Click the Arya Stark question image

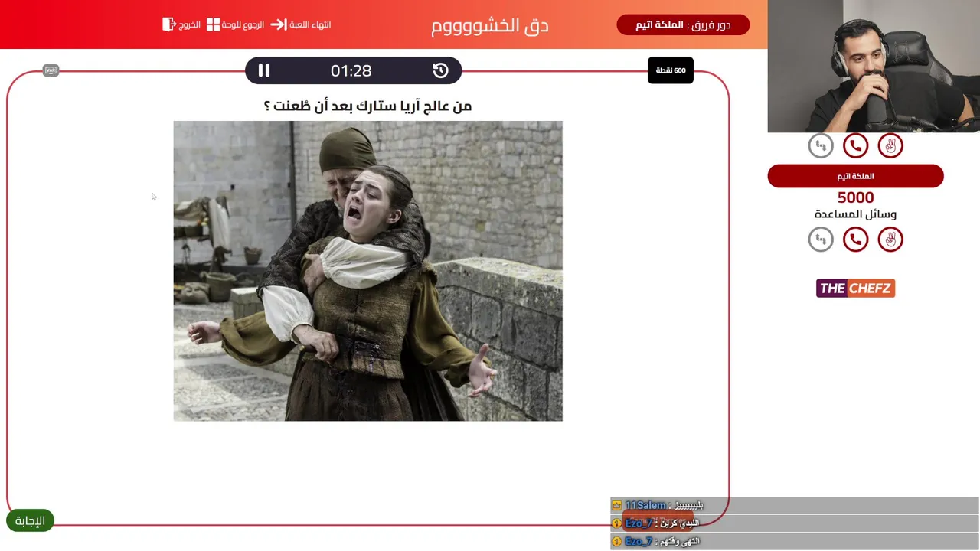click(367, 271)
